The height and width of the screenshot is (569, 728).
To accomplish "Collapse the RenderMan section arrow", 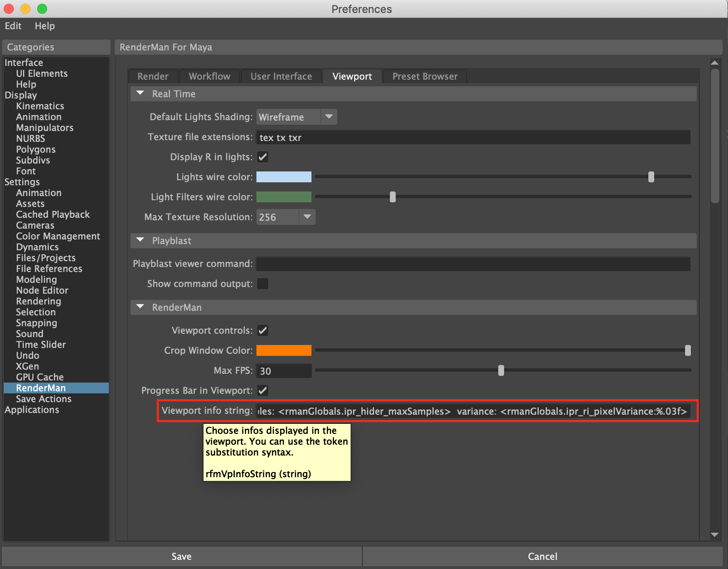I will click(x=141, y=307).
